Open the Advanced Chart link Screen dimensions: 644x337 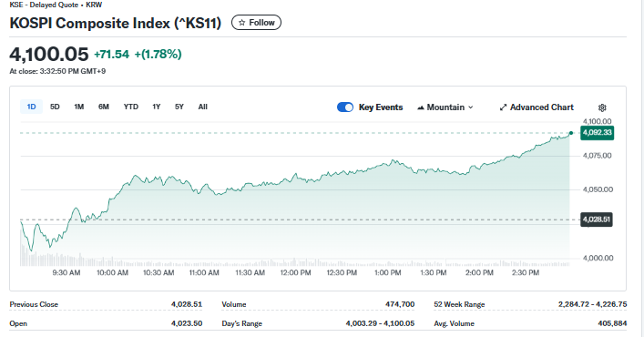536,107
